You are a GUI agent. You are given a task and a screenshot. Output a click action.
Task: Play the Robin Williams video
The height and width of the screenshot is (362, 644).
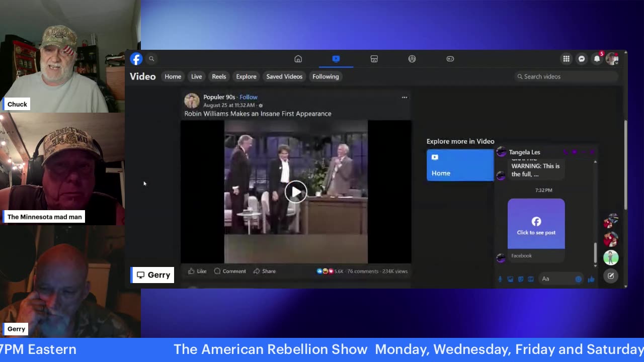click(296, 192)
